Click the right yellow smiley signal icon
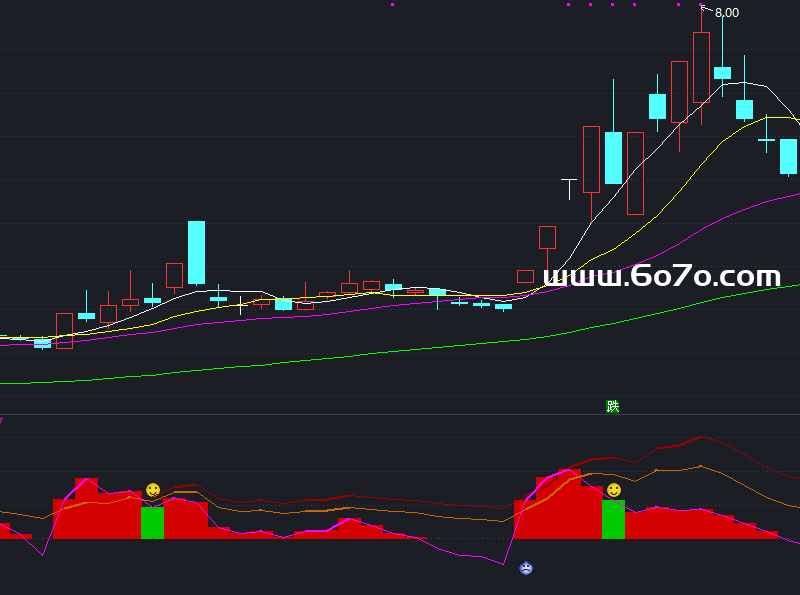 click(x=614, y=490)
